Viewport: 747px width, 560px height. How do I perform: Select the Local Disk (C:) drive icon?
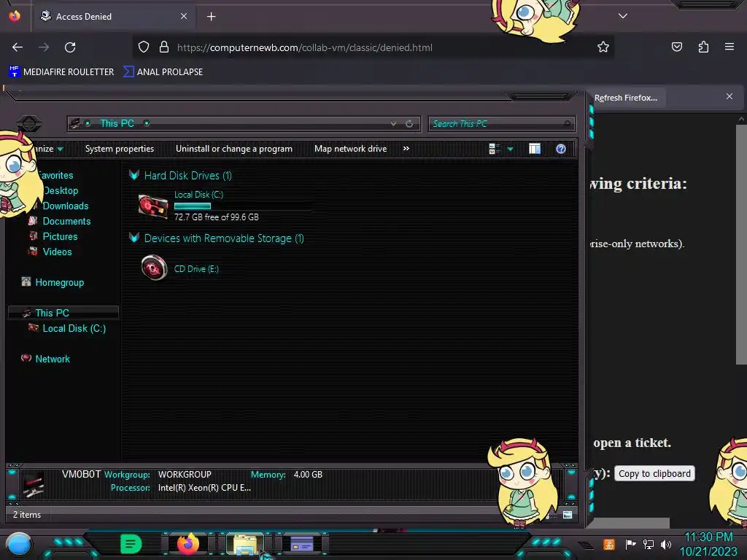point(153,206)
